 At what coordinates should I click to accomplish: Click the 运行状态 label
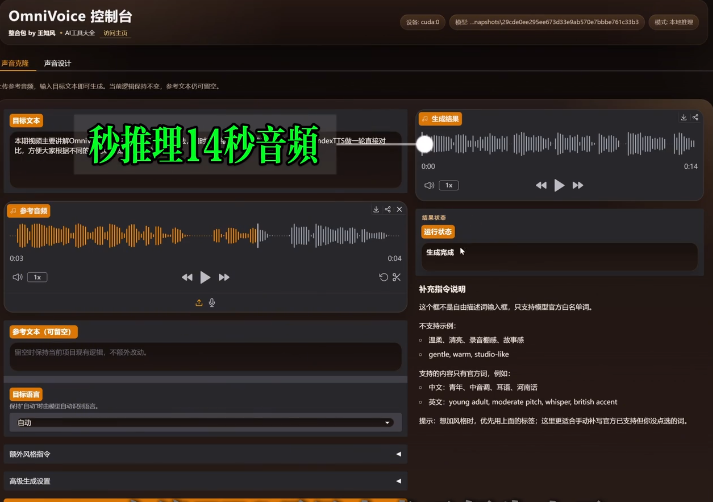(437, 232)
